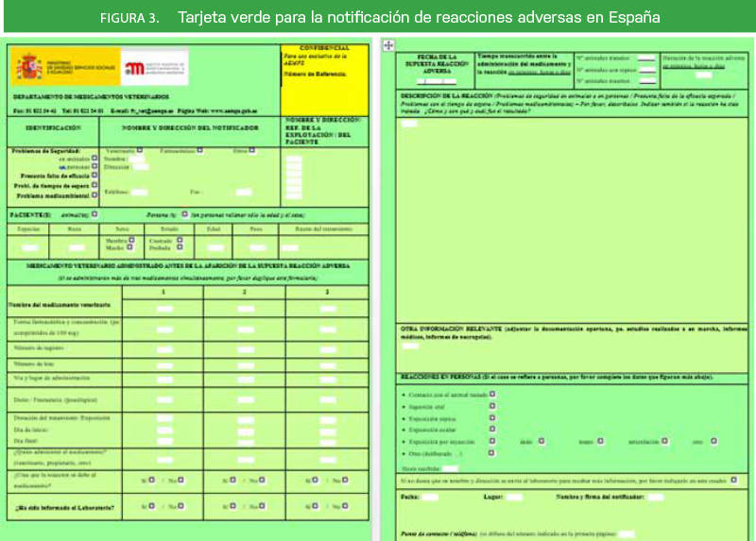This screenshot has height=541, width=756.
Task: Check the 'Exposición ocular' box
Action: click(492, 429)
